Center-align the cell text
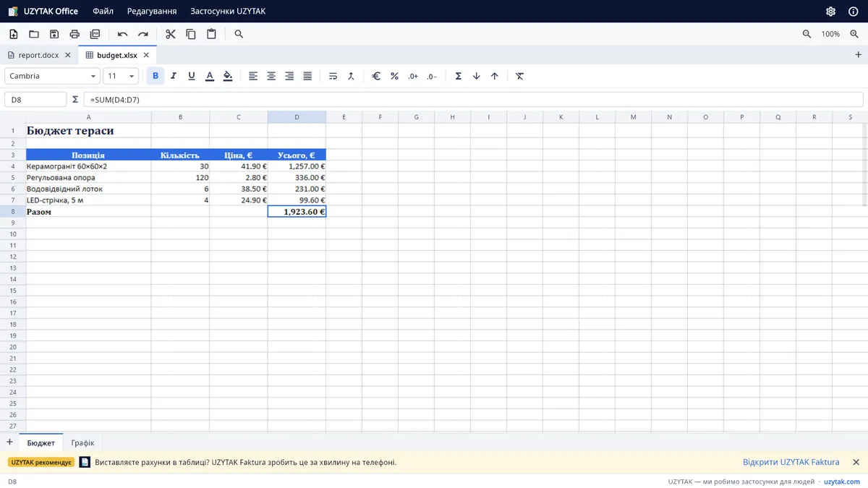 coord(271,76)
